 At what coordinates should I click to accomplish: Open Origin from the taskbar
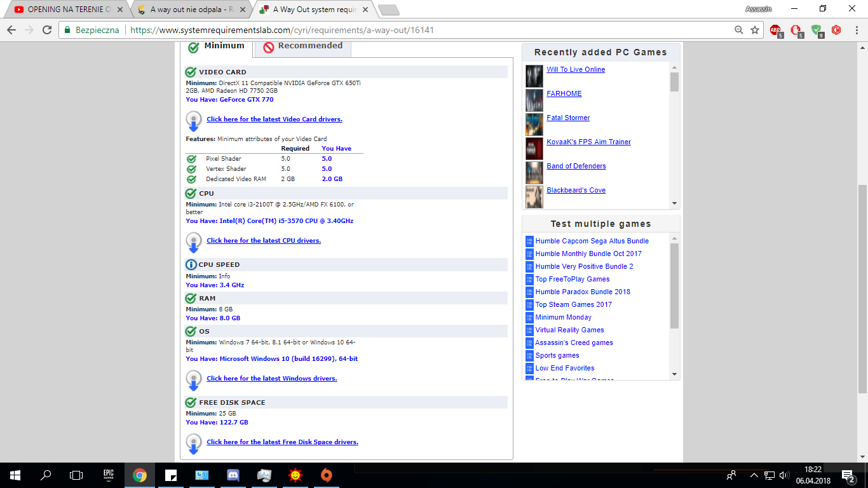[x=327, y=475]
